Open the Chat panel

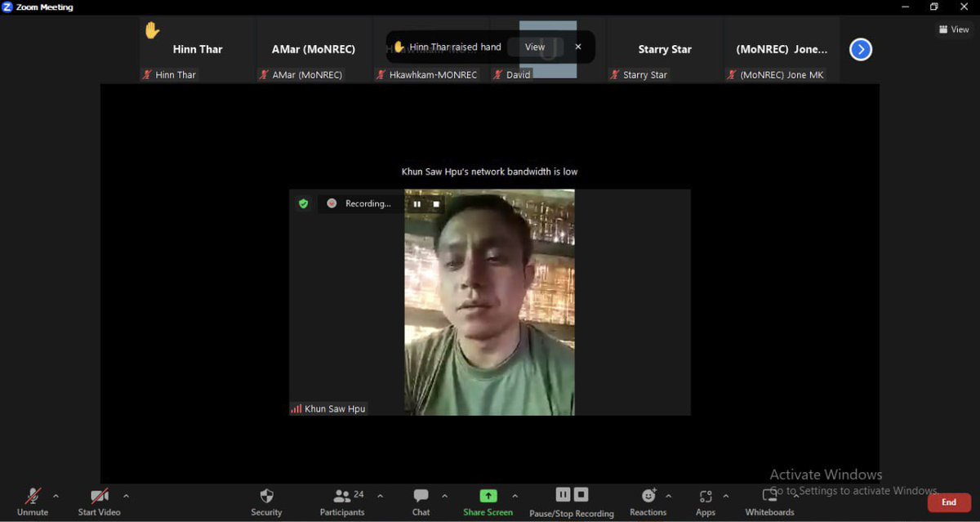coord(421,502)
